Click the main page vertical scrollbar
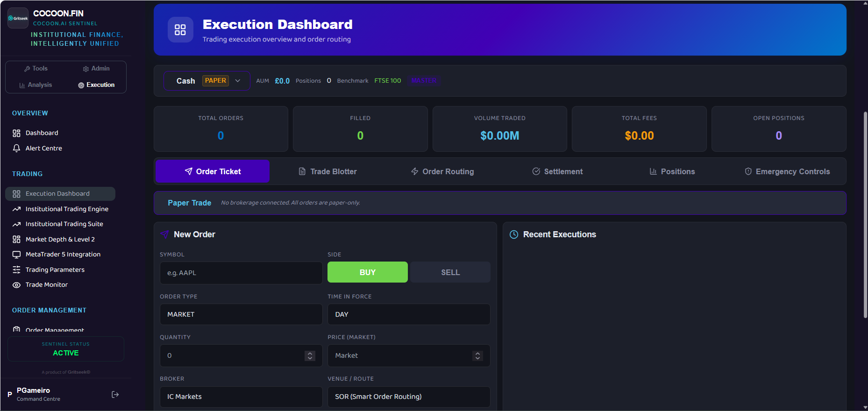The height and width of the screenshot is (411, 868). (865, 215)
